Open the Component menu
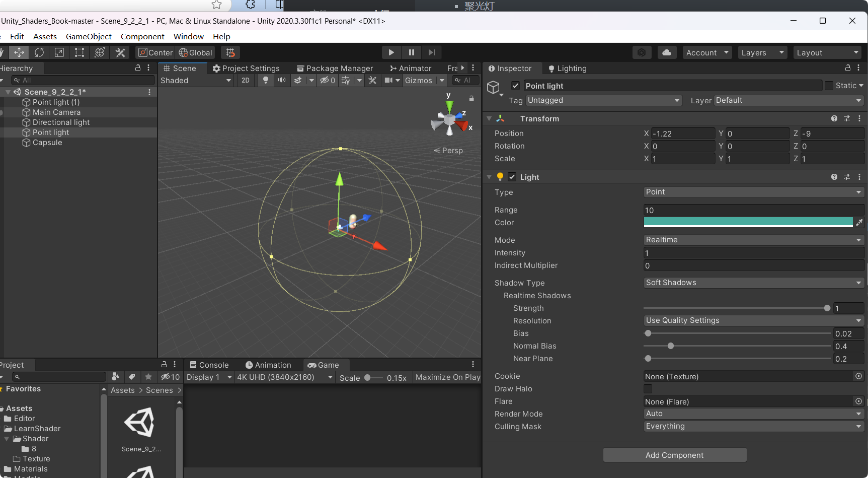868x478 pixels. (142, 36)
